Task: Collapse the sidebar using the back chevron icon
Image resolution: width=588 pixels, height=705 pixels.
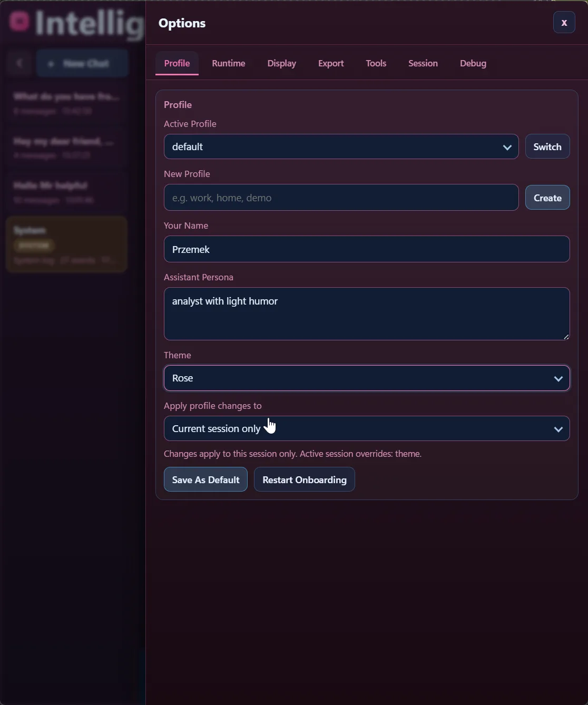Action: pos(19,63)
